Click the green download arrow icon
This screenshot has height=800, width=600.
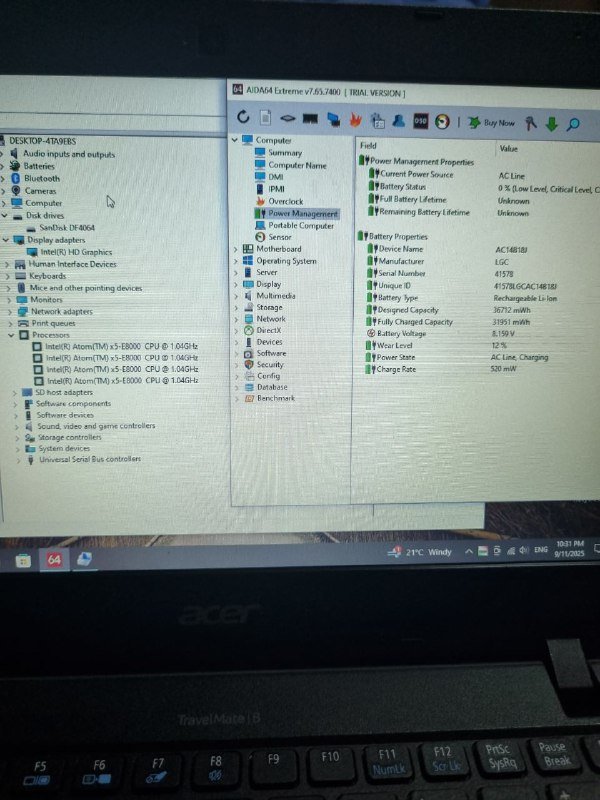(551, 124)
